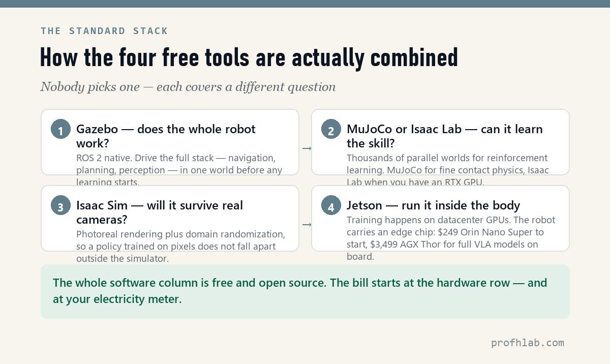610x364 pixels.
Task: Click the number 2 circle badge
Action: (x=331, y=129)
